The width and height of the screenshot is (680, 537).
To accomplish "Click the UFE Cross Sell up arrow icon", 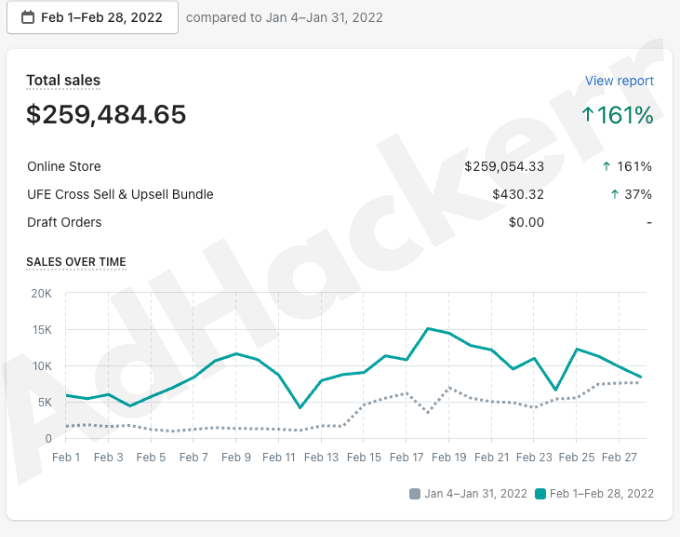I will tap(613, 195).
